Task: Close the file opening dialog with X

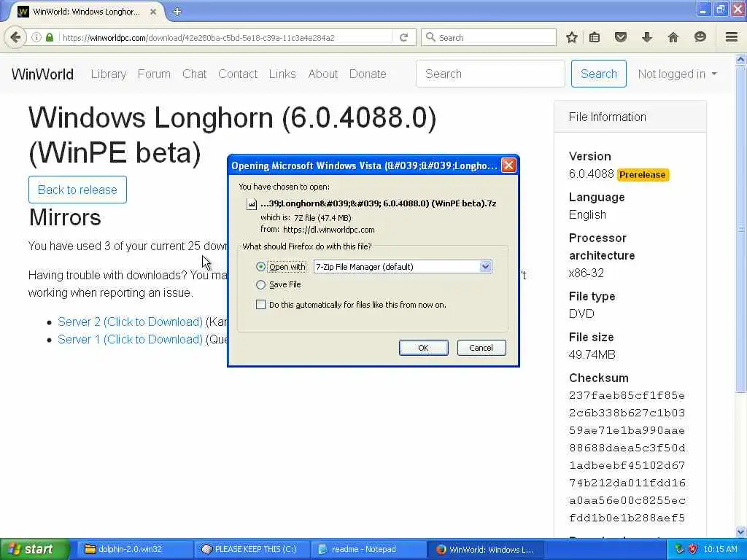Action: pos(508,166)
